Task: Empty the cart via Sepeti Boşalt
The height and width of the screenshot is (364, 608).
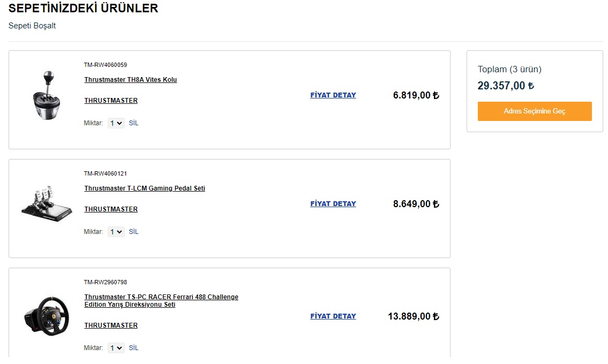Action: pyautogui.click(x=32, y=26)
